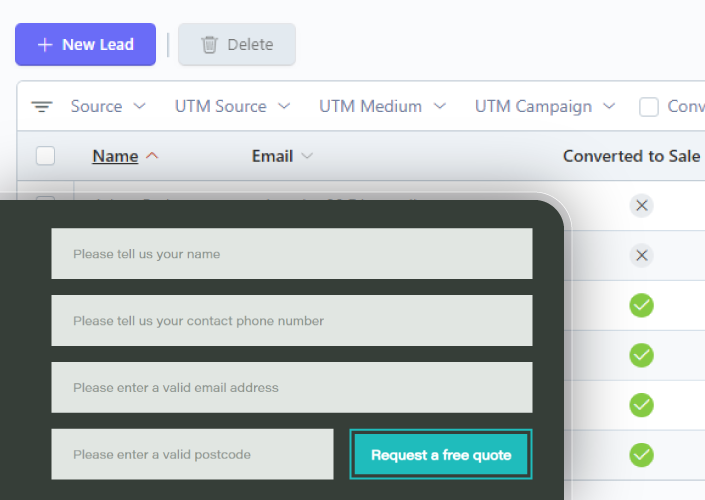Expand the Source filter dropdown
The image size is (705, 500).
point(108,107)
